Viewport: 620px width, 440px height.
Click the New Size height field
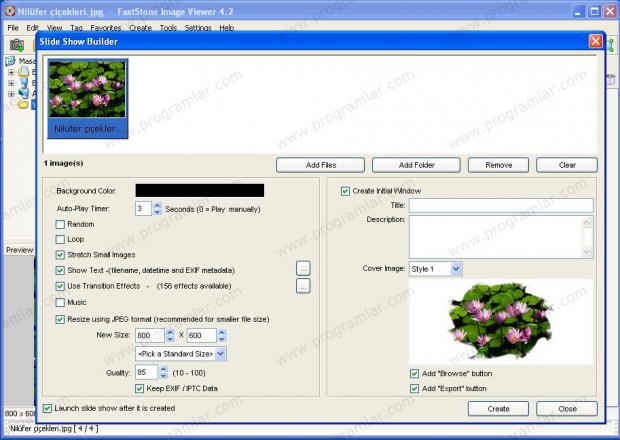[x=202, y=336]
